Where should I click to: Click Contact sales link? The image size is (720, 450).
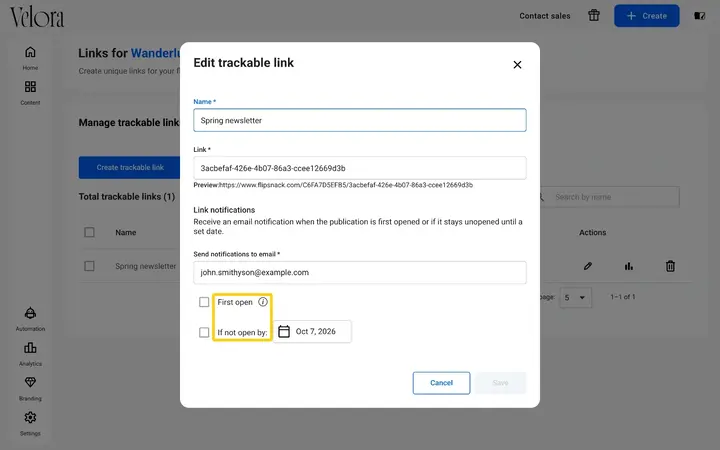[x=545, y=16]
